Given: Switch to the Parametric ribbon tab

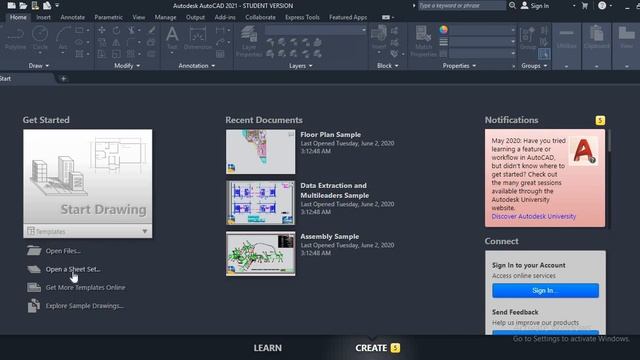Looking at the screenshot, I should pos(108,17).
